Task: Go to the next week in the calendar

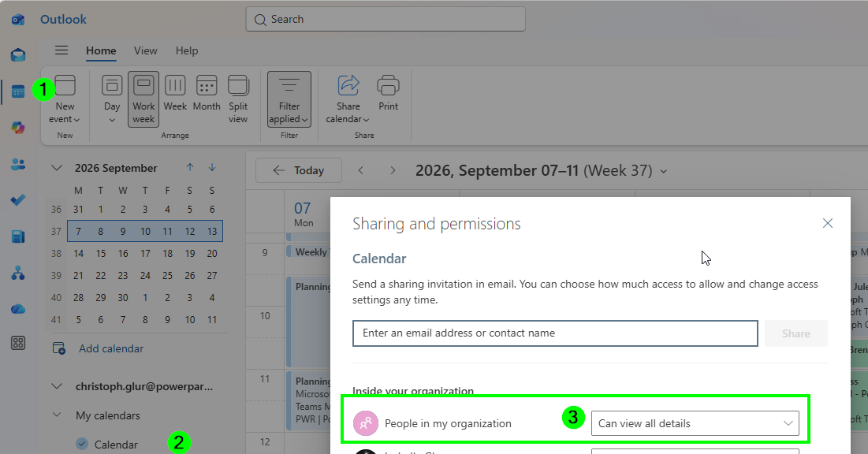Action: (x=393, y=170)
